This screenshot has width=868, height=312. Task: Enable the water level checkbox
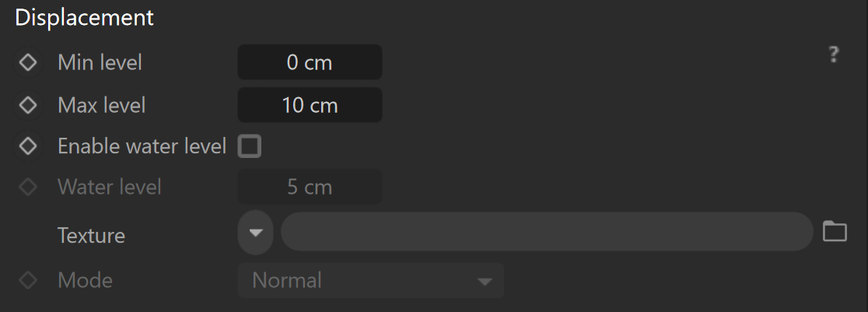tap(249, 147)
